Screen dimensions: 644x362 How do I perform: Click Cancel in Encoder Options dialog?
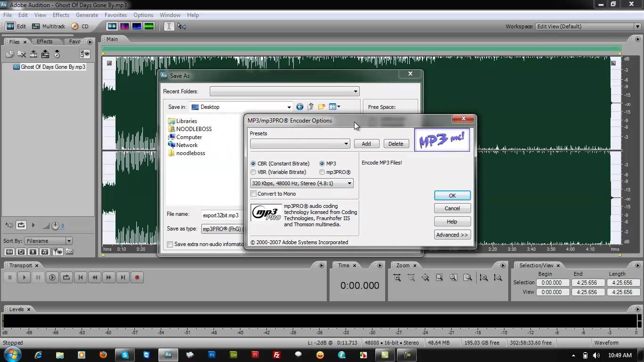tap(452, 208)
